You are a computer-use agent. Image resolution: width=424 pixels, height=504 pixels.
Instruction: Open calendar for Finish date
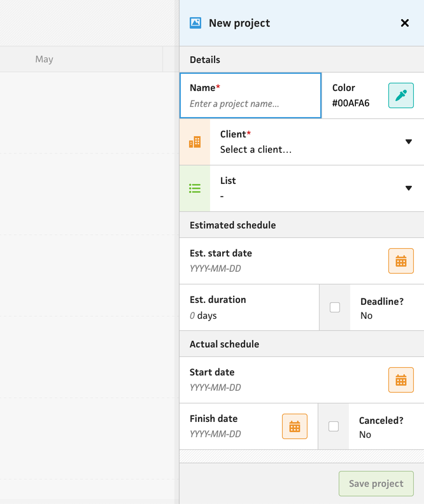coord(295,426)
